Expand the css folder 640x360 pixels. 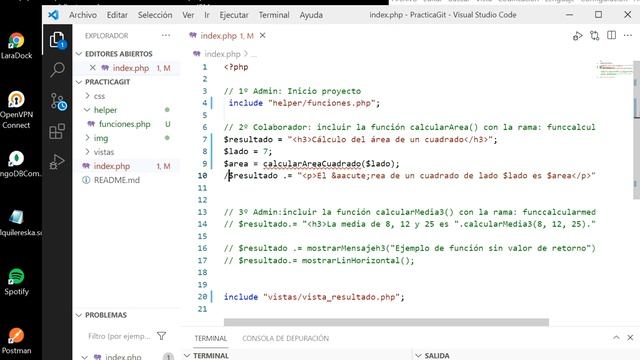[x=87, y=96]
